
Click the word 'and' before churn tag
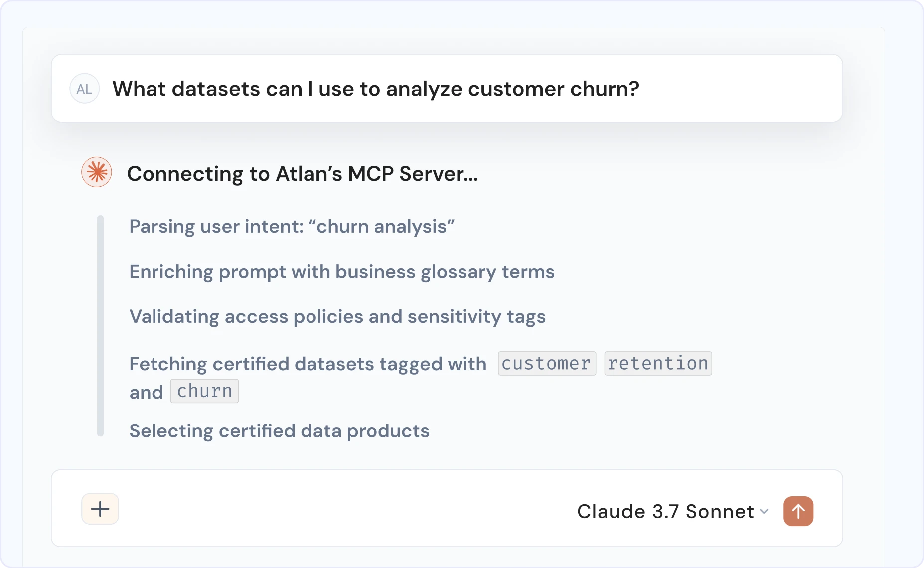point(146,392)
